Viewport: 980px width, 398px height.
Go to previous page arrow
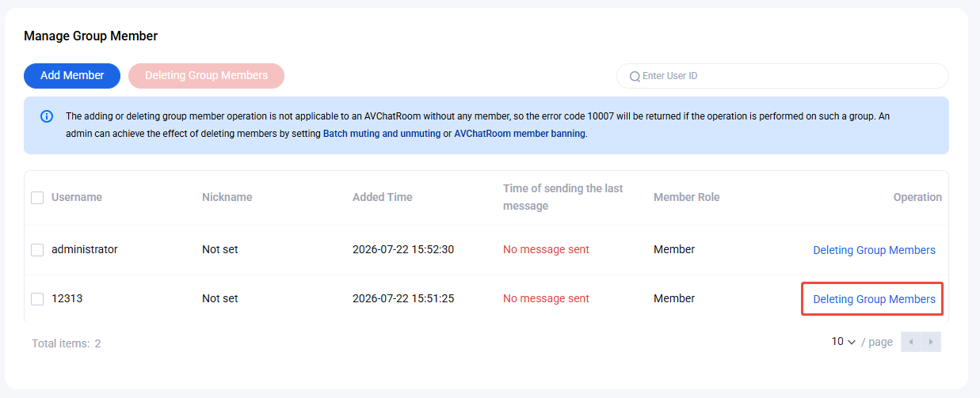(911, 342)
